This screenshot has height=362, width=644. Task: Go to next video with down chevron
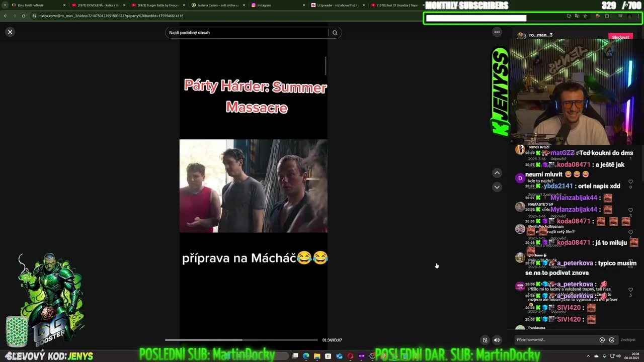coord(497,187)
